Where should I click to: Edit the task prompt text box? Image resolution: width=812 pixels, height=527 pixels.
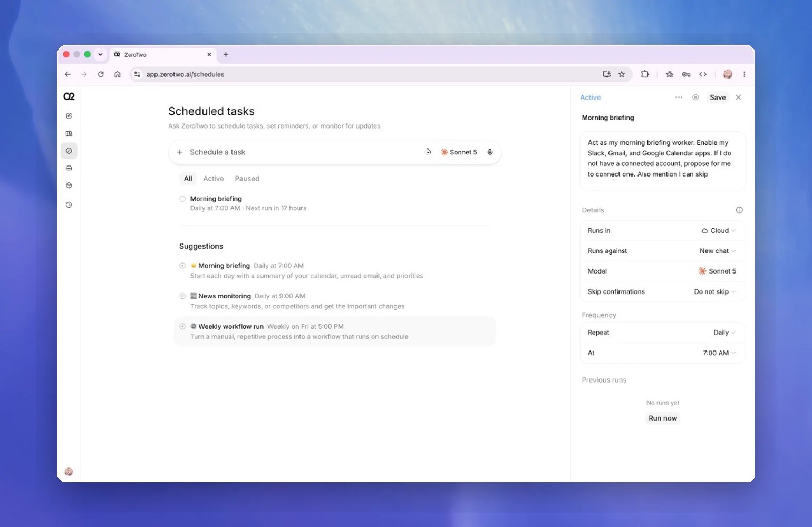tap(663, 160)
